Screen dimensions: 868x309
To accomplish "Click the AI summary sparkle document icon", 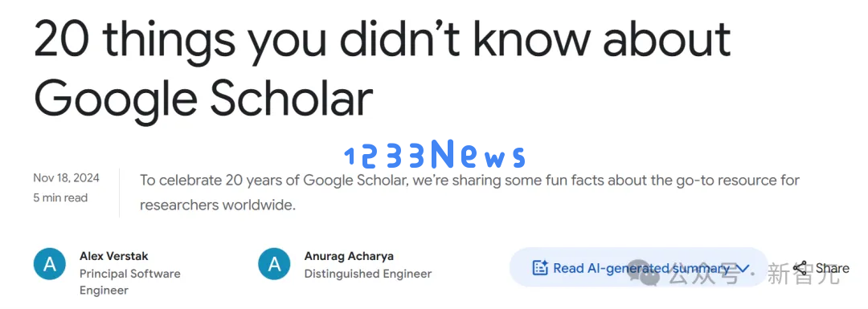I will (x=540, y=268).
